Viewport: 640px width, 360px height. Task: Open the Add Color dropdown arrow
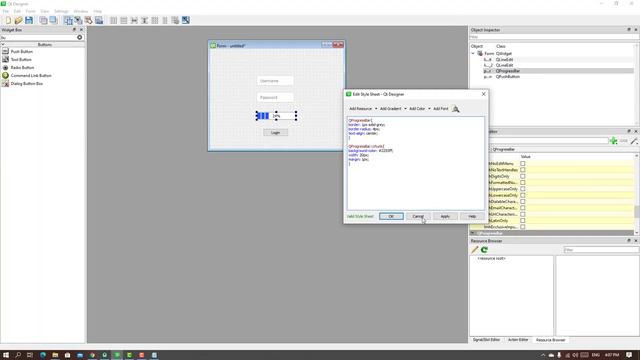(429, 109)
